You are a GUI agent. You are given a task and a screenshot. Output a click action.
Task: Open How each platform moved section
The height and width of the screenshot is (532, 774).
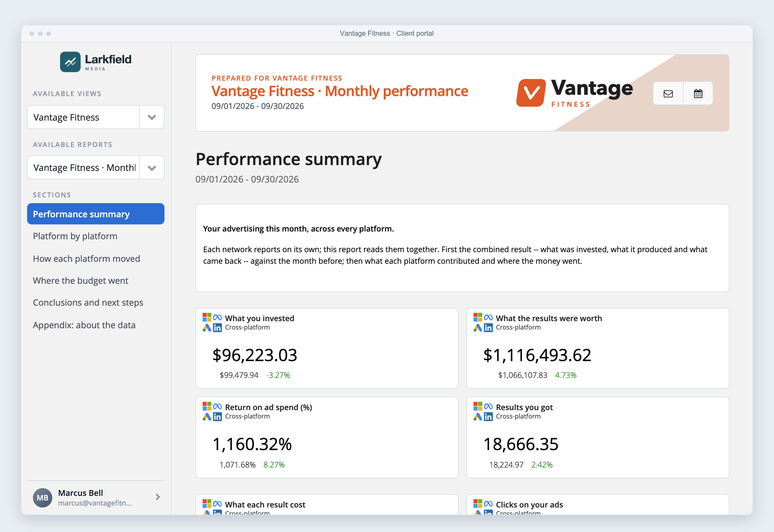[x=86, y=259]
